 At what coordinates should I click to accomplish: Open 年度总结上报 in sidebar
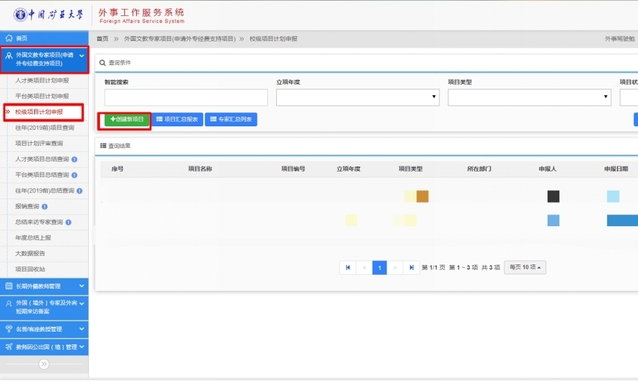(x=33, y=238)
